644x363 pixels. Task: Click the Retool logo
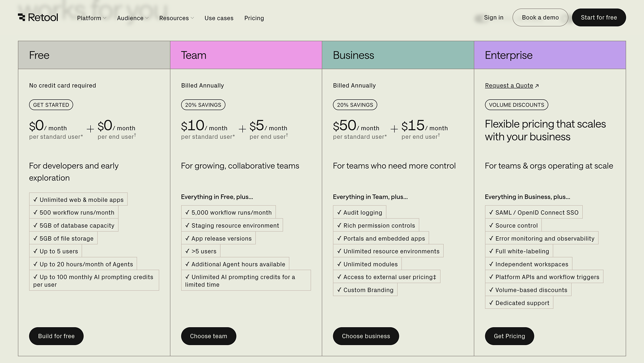pyautogui.click(x=38, y=17)
